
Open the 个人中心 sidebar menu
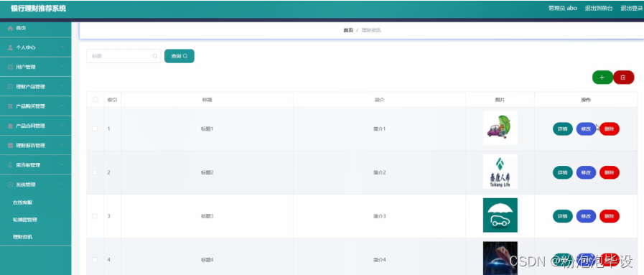pos(35,47)
